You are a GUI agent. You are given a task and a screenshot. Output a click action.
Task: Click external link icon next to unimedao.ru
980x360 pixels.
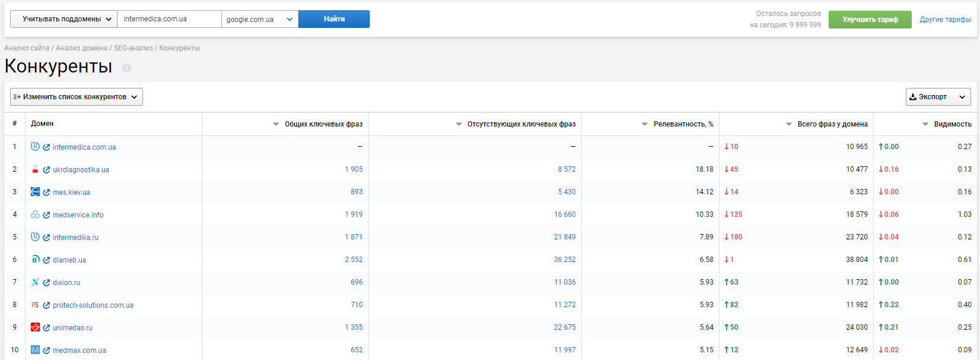tap(46, 328)
